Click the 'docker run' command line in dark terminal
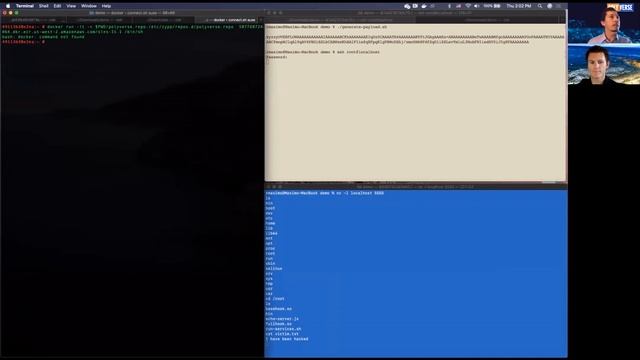This screenshot has width=640, height=360. coord(132,29)
